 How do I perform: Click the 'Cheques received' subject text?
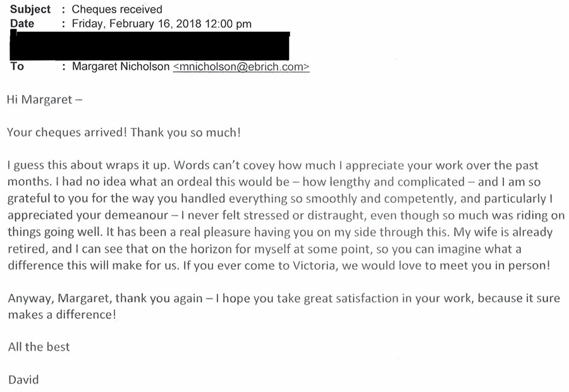pyautogui.click(x=117, y=9)
